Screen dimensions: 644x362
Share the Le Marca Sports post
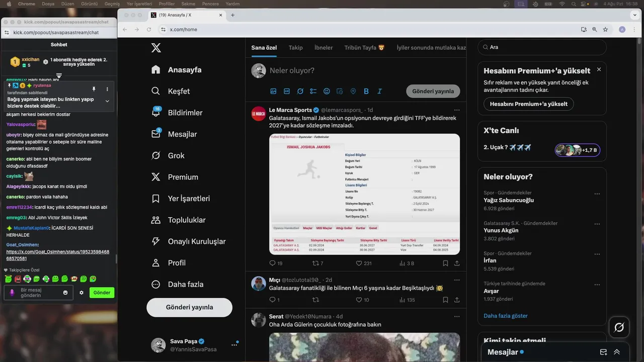pyautogui.click(x=457, y=263)
